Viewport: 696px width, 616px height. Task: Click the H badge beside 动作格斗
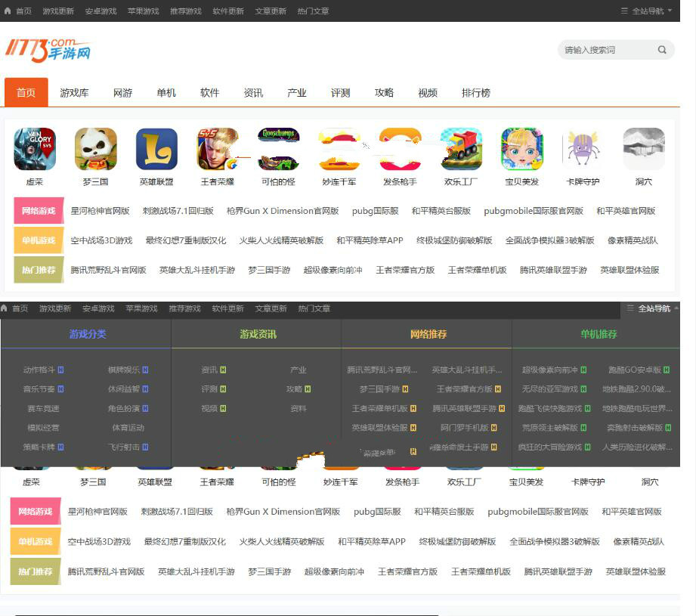point(60,370)
